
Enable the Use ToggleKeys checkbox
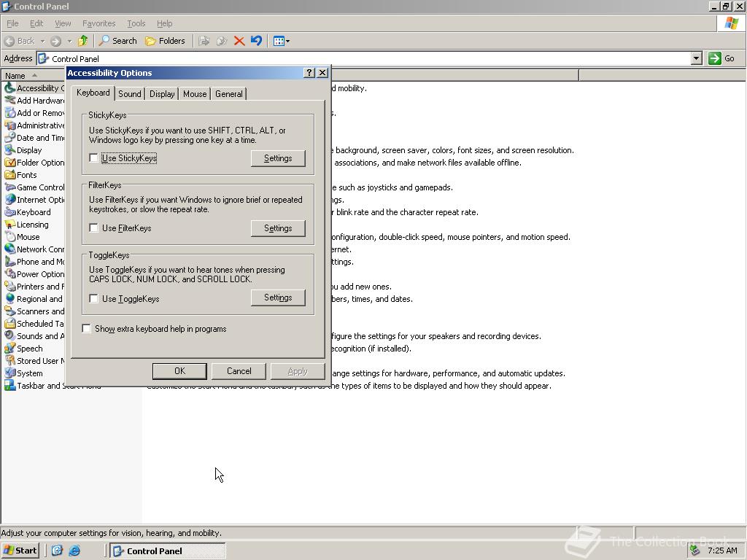point(94,298)
